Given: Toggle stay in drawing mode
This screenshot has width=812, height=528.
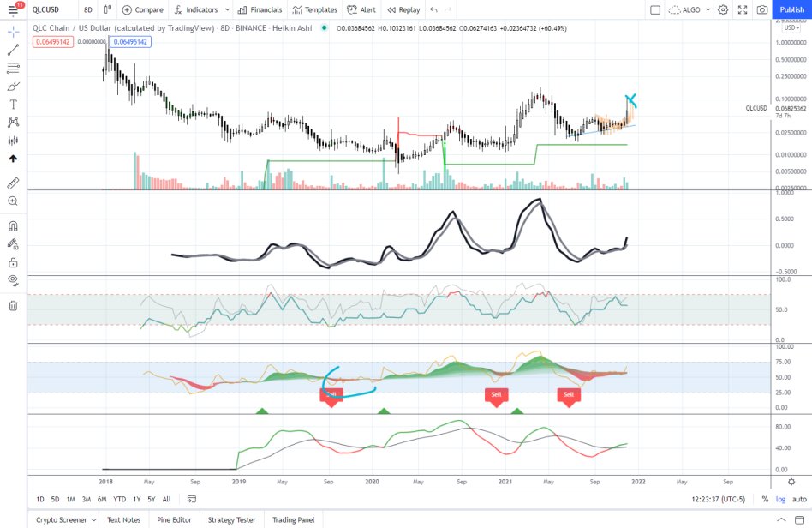Looking at the screenshot, I should [14, 244].
